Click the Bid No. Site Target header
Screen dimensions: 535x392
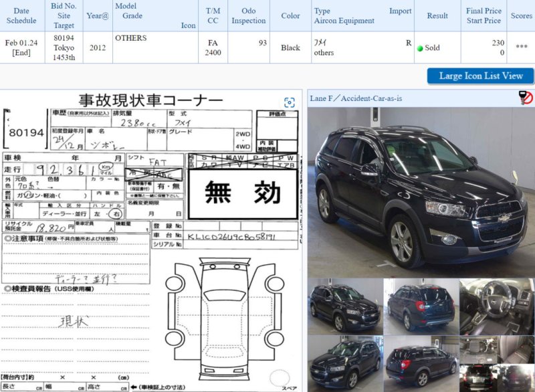coord(64,15)
